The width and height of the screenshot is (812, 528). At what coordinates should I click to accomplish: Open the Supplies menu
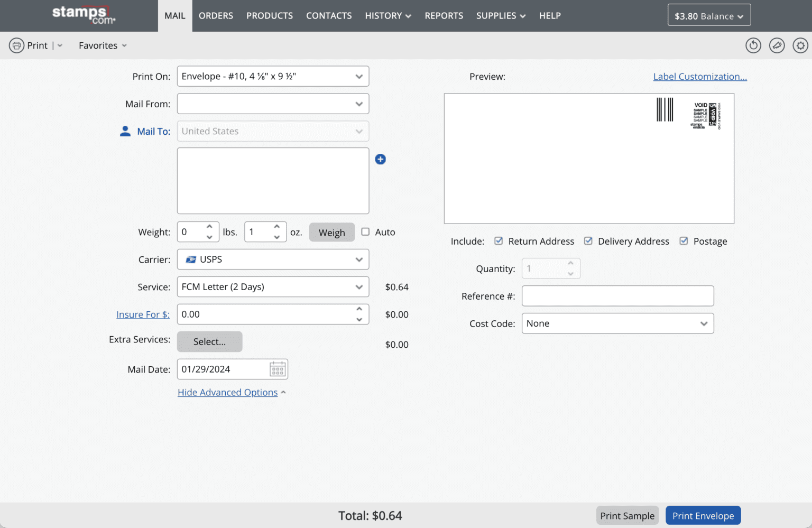501,16
